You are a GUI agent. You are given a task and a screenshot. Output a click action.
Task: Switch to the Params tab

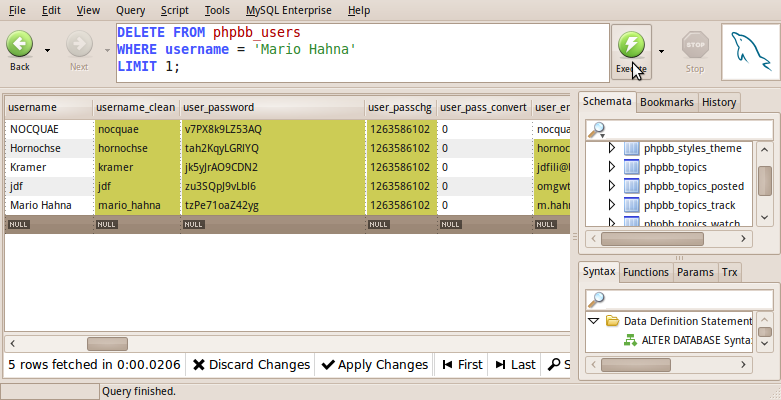(695, 272)
